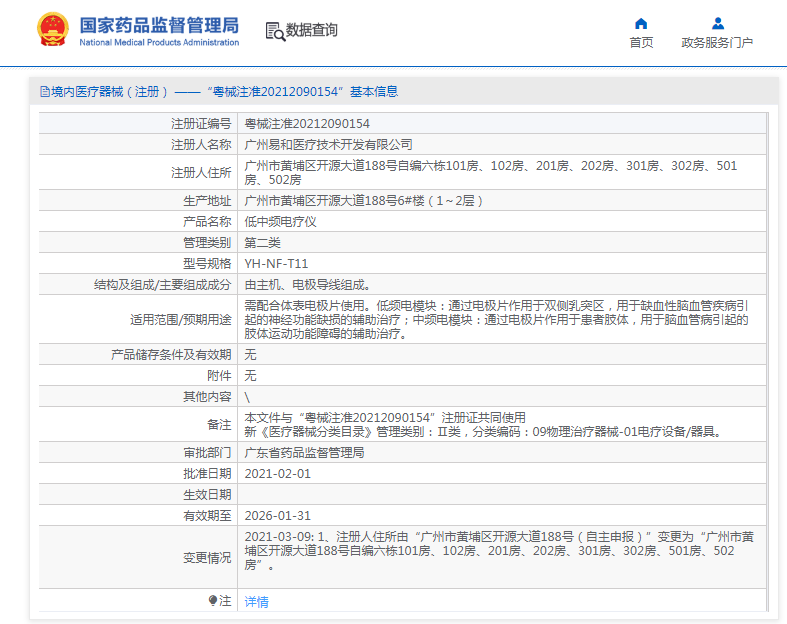Click backslash value in 其他内容 row
Viewport: 787px width, 624px height.
click(247, 397)
